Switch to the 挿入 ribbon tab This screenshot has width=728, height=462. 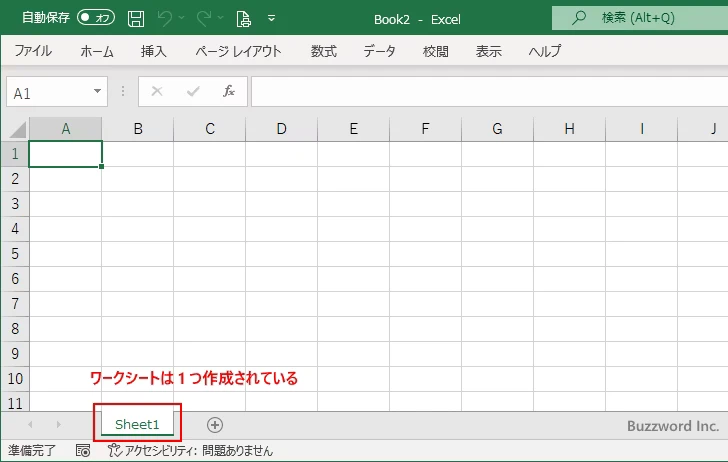coord(154,51)
